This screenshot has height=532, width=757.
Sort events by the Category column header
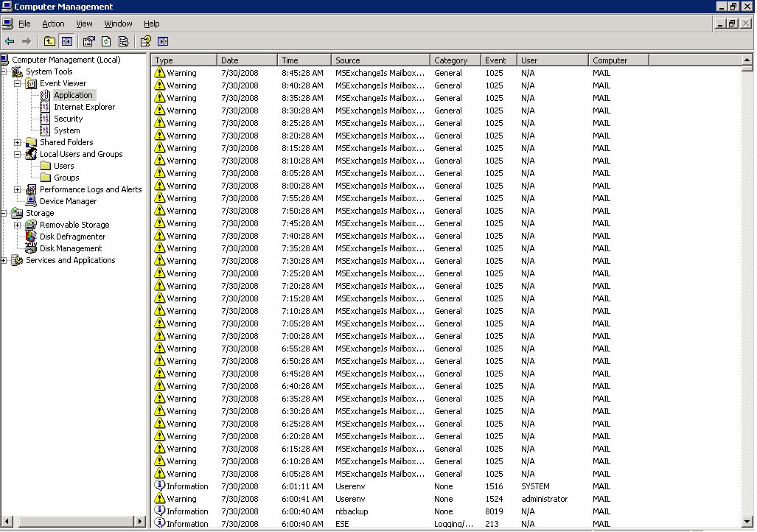456,60
